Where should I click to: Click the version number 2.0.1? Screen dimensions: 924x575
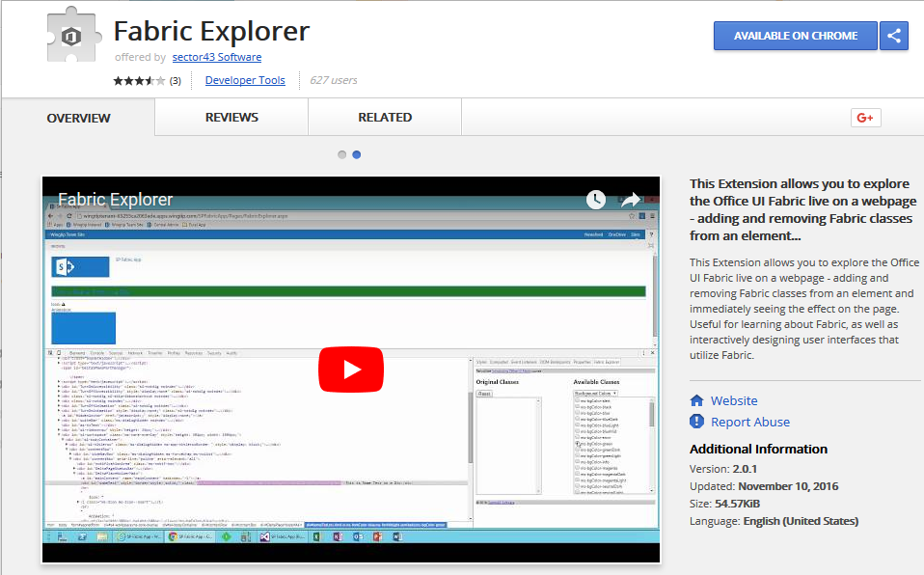tap(745, 469)
